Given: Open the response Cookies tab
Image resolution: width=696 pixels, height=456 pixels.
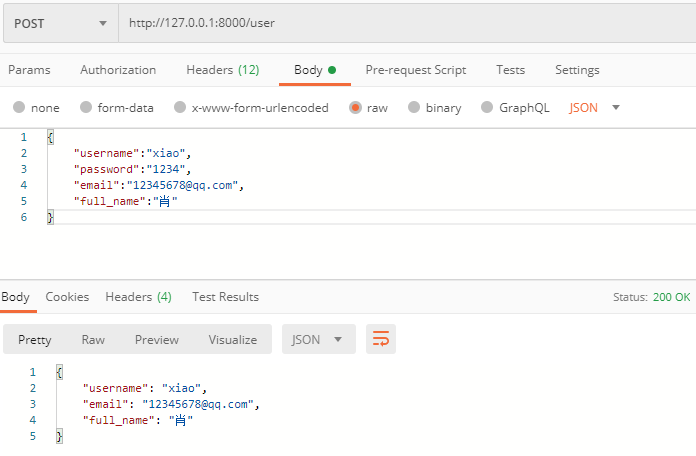Looking at the screenshot, I should coord(67,297).
